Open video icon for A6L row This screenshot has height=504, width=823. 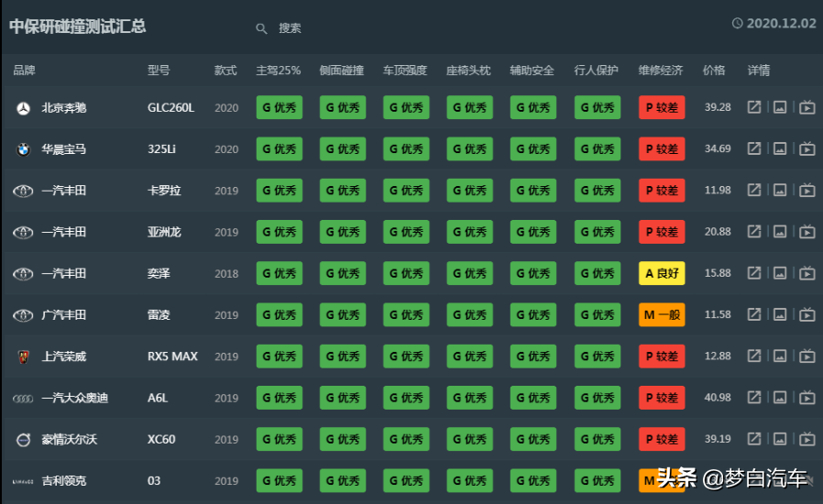(807, 398)
